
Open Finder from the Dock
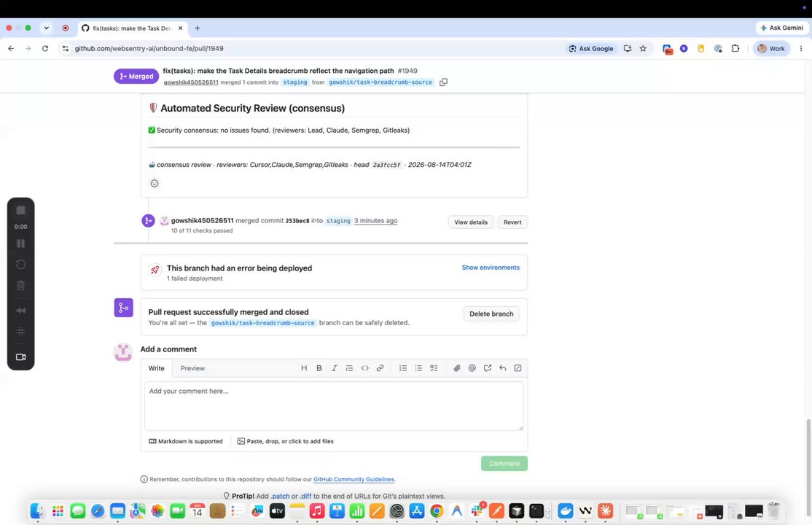(36, 511)
